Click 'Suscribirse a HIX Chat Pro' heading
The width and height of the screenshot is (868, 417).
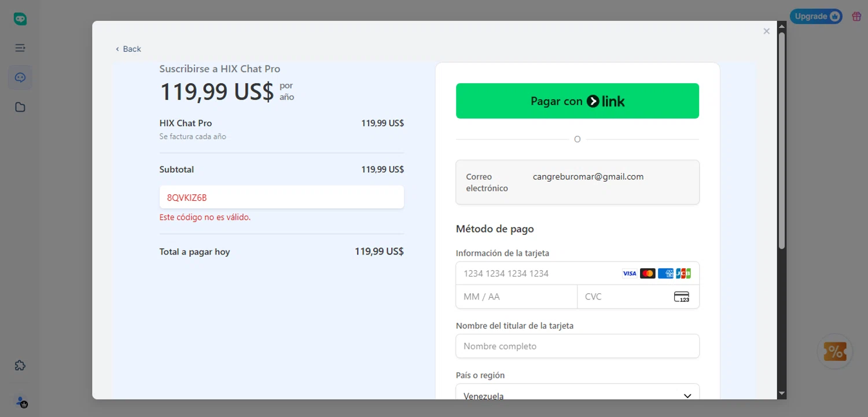pos(220,69)
